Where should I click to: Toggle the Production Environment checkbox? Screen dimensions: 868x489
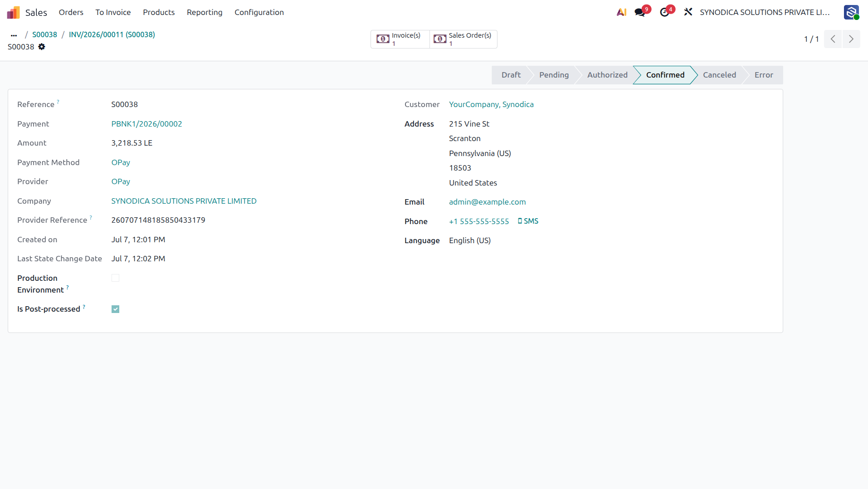[115, 278]
